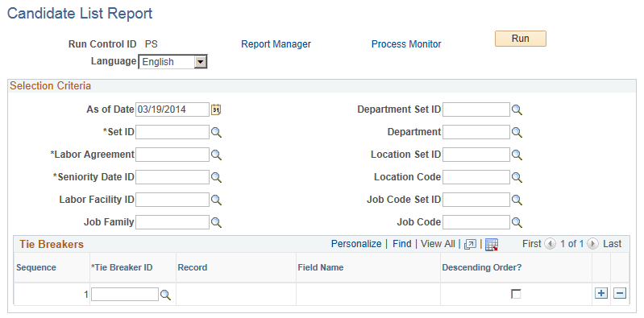Open lookup for Tie Breaker ID
644x318 pixels.
coord(165,295)
